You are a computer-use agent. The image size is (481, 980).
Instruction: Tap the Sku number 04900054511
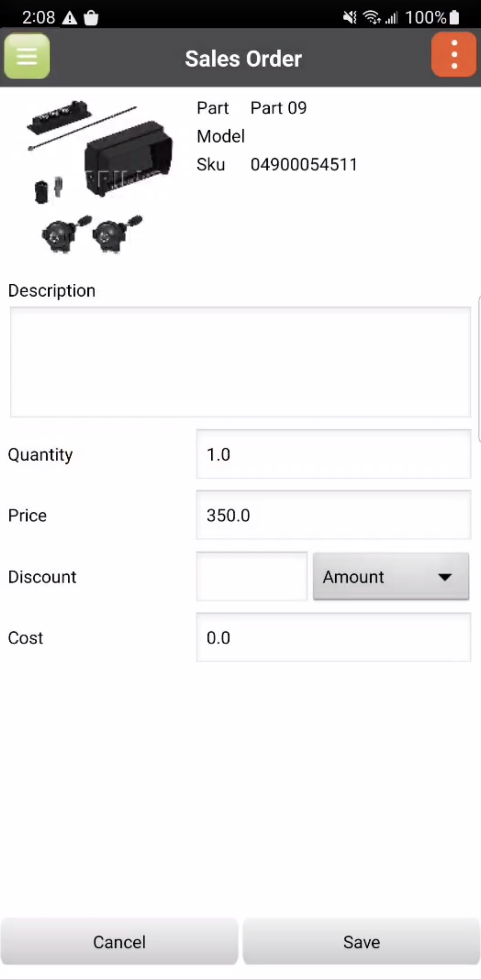point(304,165)
